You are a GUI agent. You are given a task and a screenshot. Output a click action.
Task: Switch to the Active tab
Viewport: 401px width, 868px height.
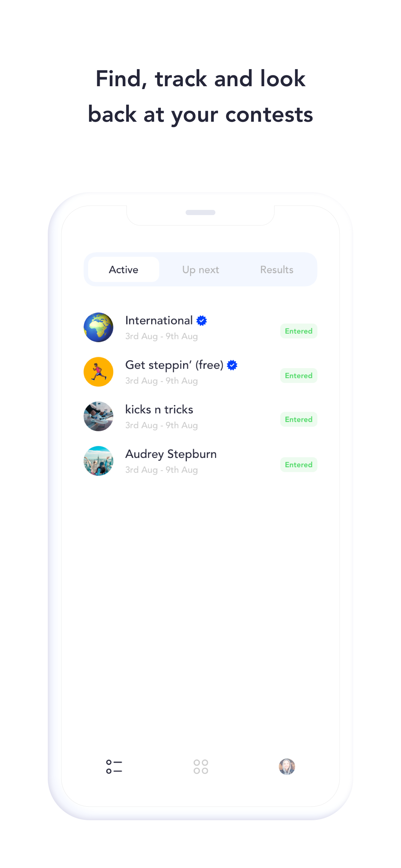pos(124,270)
